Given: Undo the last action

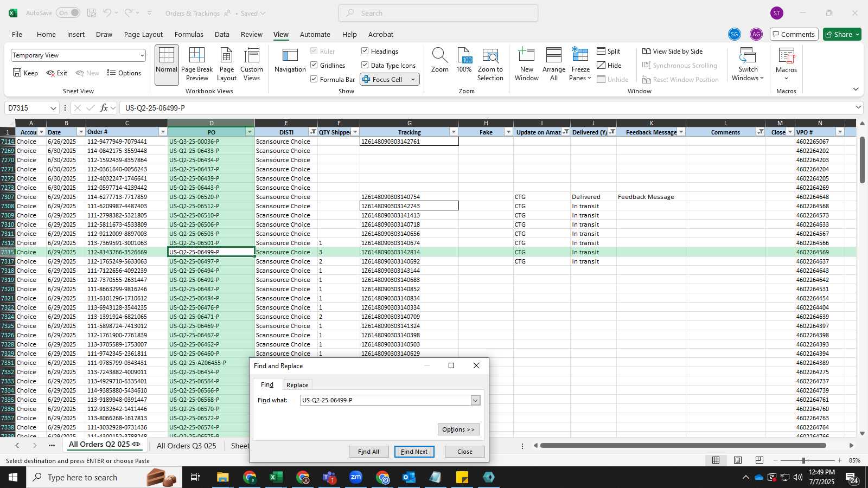Looking at the screenshot, I should coord(107,13).
